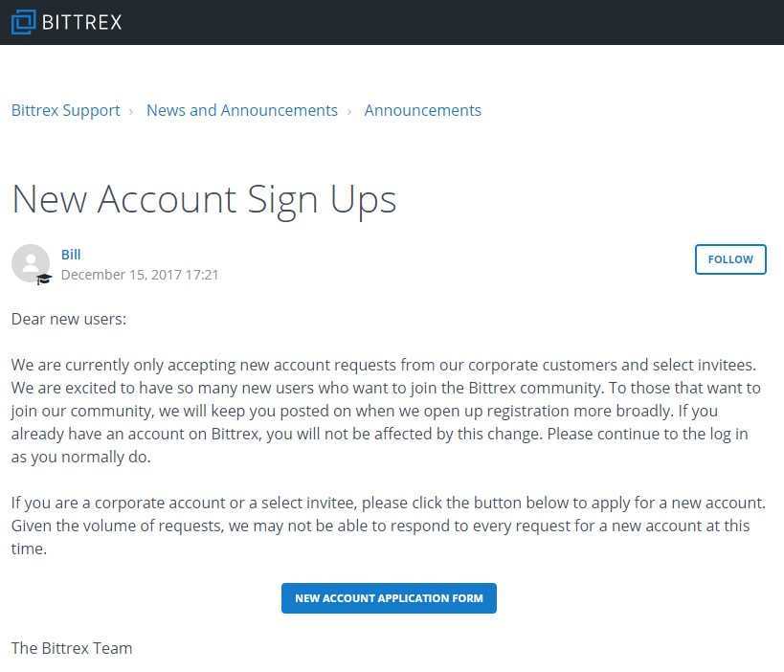Image resolution: width=784 pixels, height=672 pixels.
Task: Switch to the News and Announcements section
Action: coord(241,110)
